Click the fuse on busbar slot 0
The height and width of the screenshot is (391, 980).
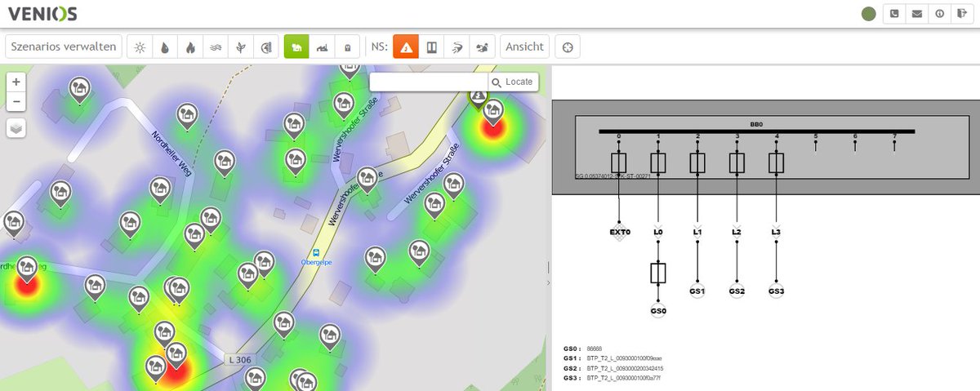pos(619,163)
